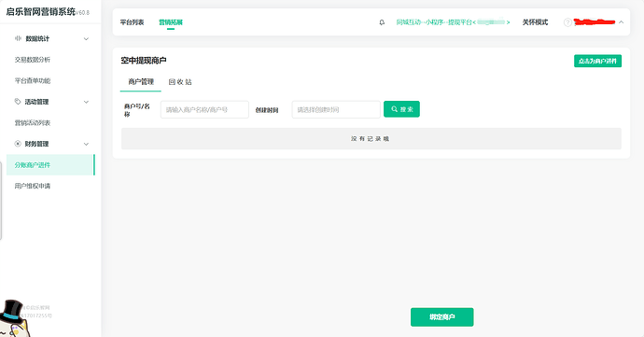The image size is (644, 337).
Task: Switch to the 回收站 tab
Action: click(x=180, y=82)
